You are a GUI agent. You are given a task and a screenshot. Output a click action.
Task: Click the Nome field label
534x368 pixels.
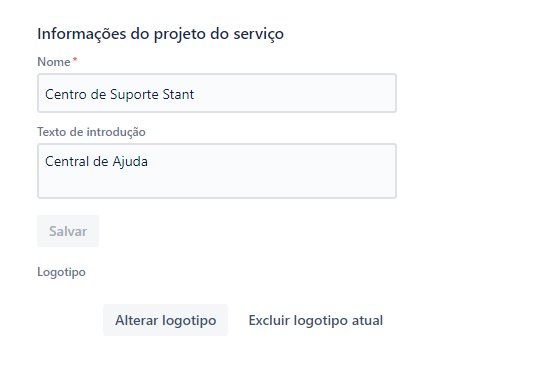[x=54, y=62]
